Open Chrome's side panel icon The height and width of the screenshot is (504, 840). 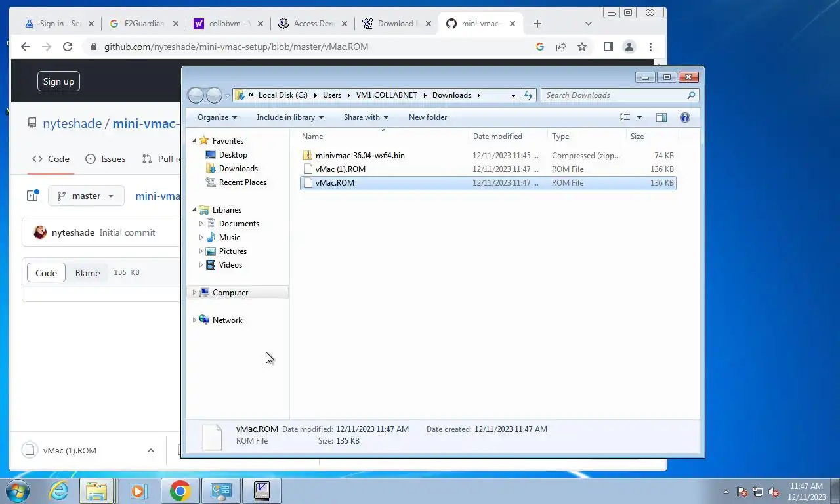(x=608, y=47)
